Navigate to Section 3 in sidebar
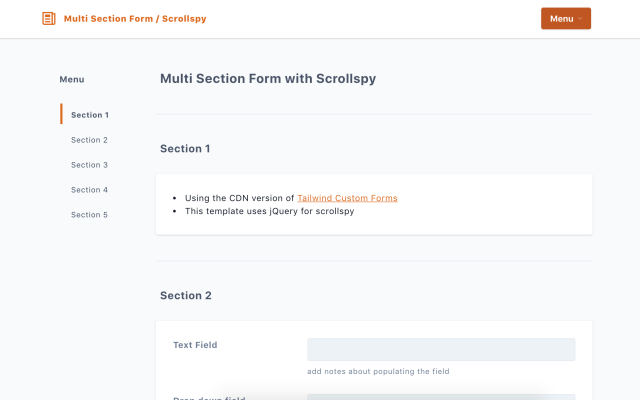Screen dimensions: 640x400 pyautogui.click(x=89, y=165)
